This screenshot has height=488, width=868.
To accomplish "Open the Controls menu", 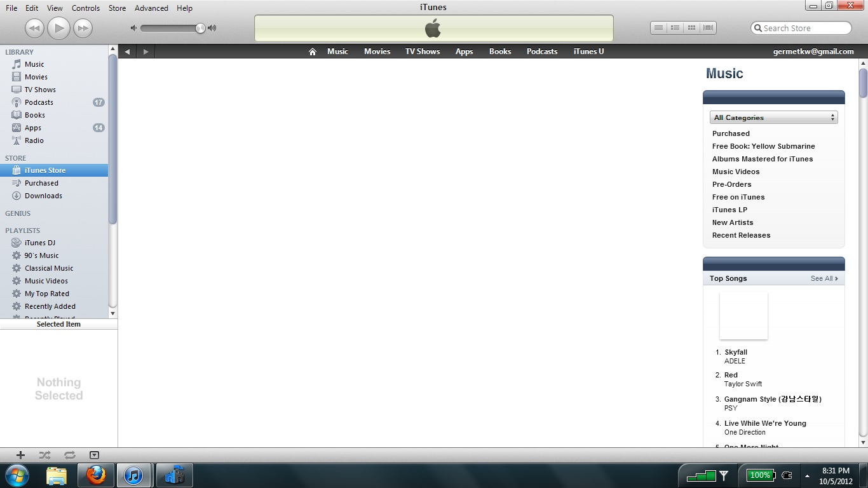I will [86, 8].
